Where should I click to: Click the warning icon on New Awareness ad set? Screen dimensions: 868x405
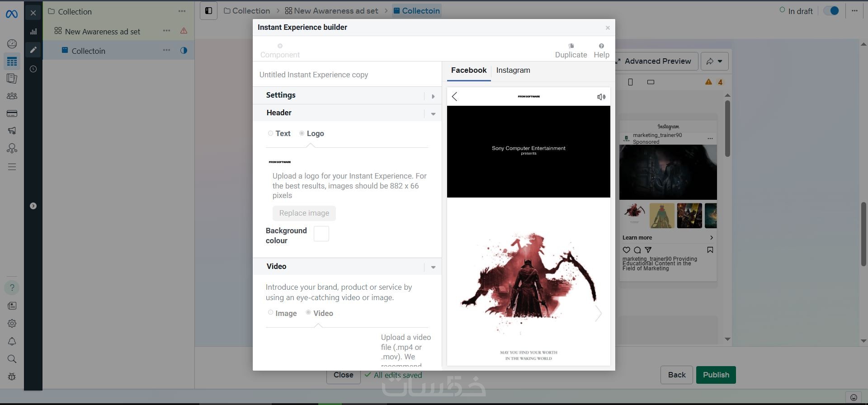184,31
